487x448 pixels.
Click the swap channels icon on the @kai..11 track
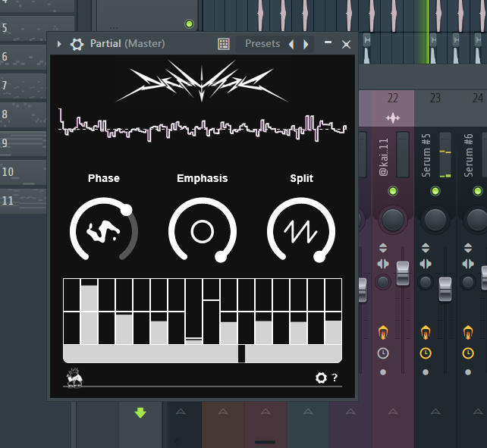click(383, 264)
